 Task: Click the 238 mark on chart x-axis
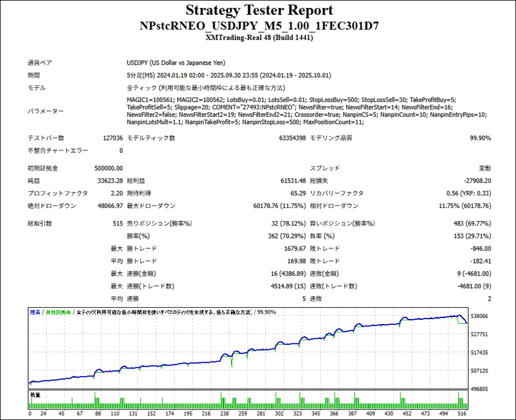[225, 413]
